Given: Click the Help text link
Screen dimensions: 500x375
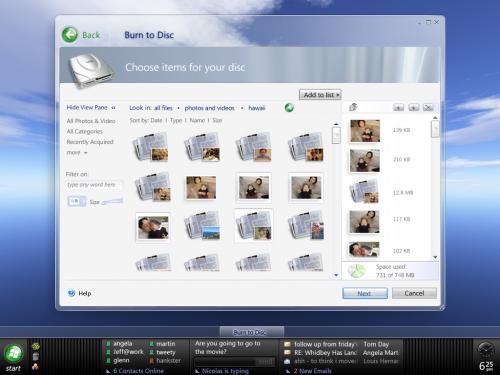Looking at the screenshot, I should click(x=85, y=293).
